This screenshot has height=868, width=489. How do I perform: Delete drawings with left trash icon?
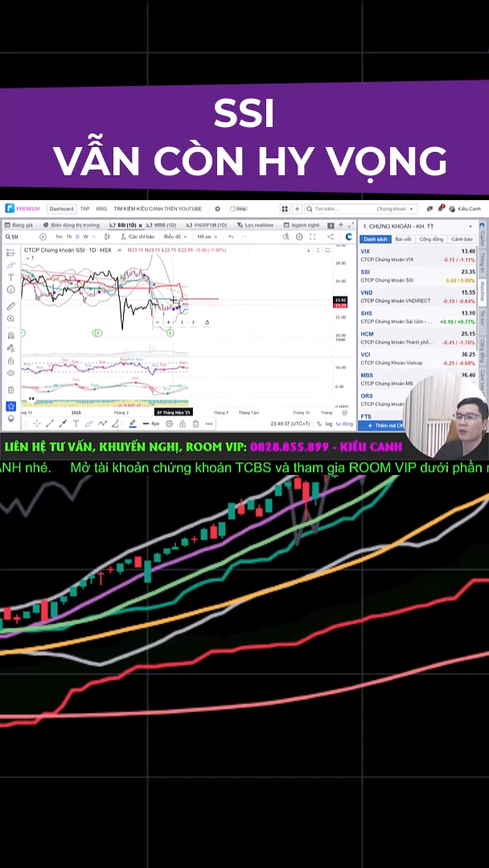point(10,390)
